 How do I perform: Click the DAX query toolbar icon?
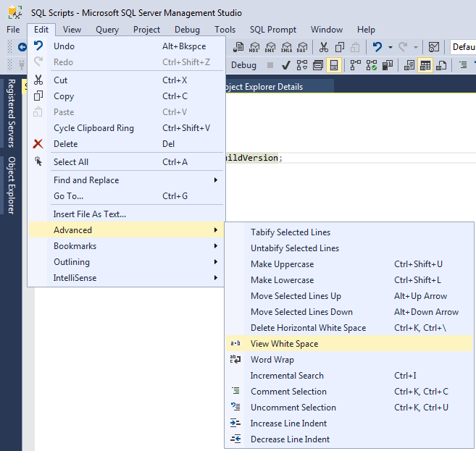coord(302,47)
